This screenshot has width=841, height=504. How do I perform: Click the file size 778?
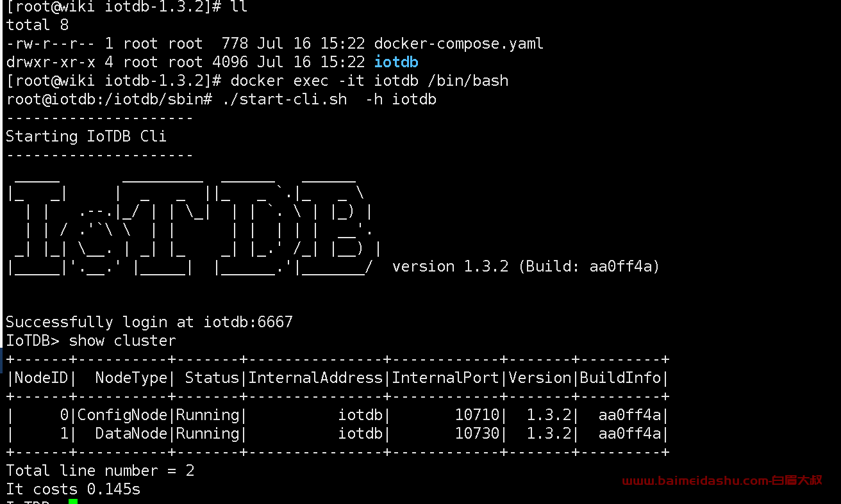click(235, 44)
